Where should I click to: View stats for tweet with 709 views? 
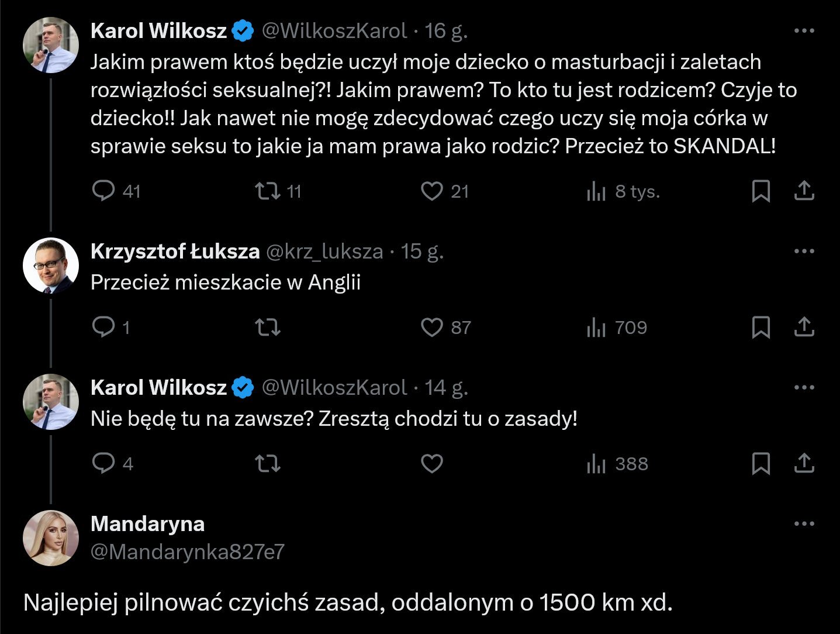pos(596,328)
